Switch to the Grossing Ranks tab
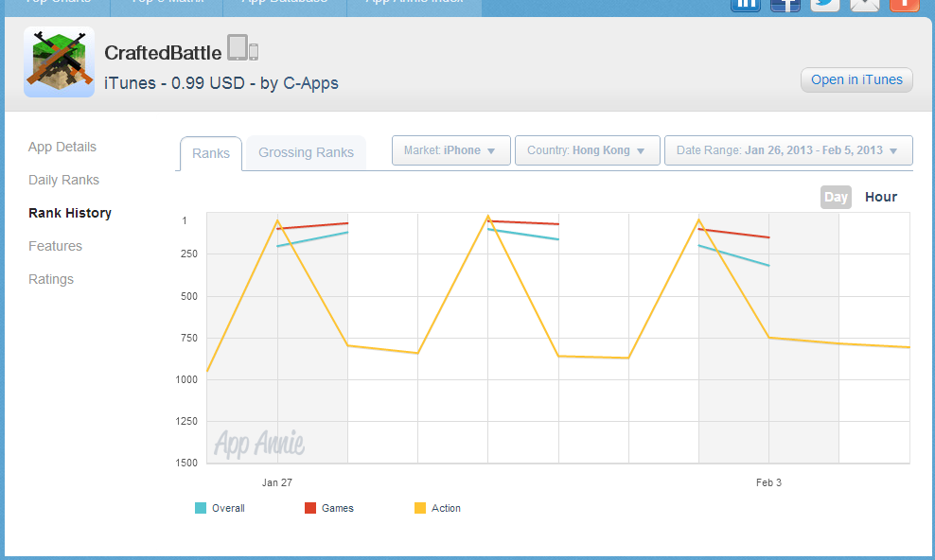 (306, 152)
